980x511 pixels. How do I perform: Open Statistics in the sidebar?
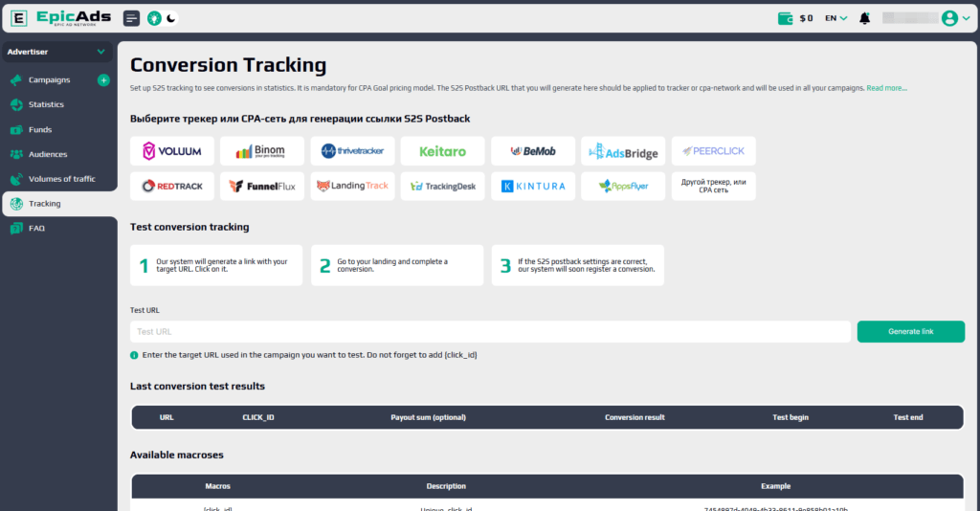(x=46, y=104)
